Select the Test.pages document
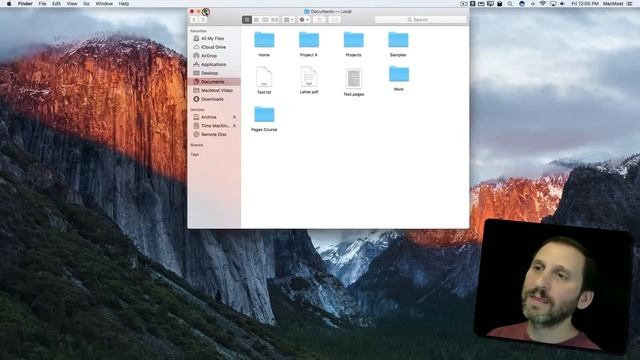This screenshot has height=360, width=640. tap(353, 78)
